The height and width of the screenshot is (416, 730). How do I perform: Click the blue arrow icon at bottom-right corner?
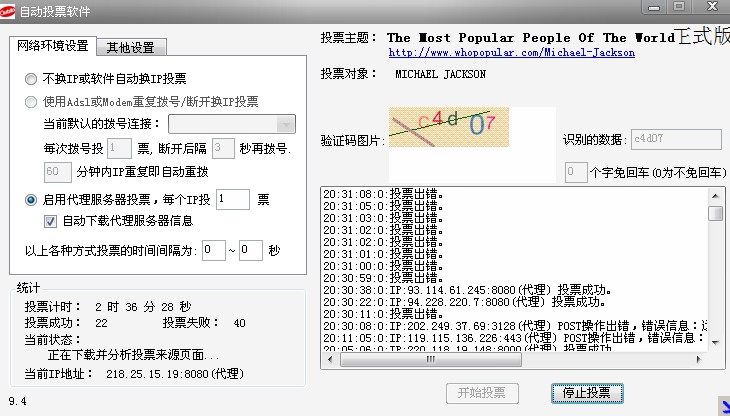click(724, 406)
